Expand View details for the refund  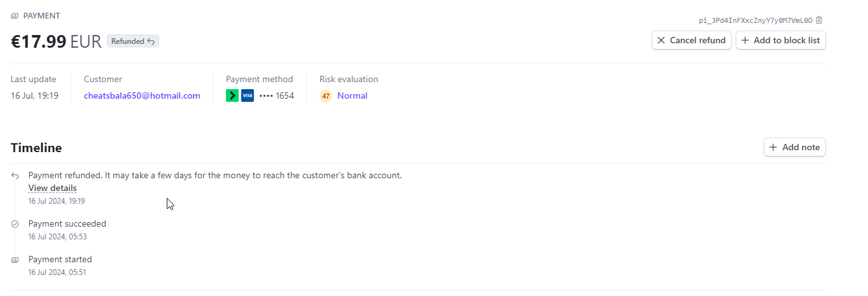[x=52, y=188]
